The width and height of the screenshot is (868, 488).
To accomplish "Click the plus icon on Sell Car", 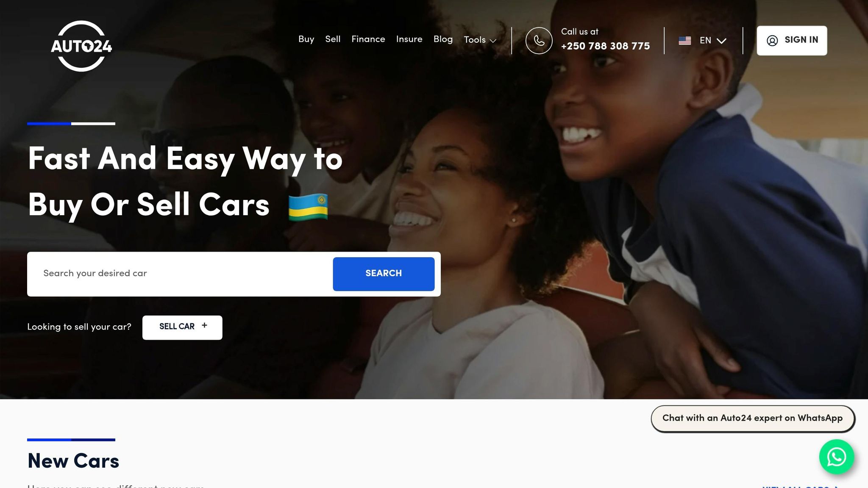I will (204, 325).
